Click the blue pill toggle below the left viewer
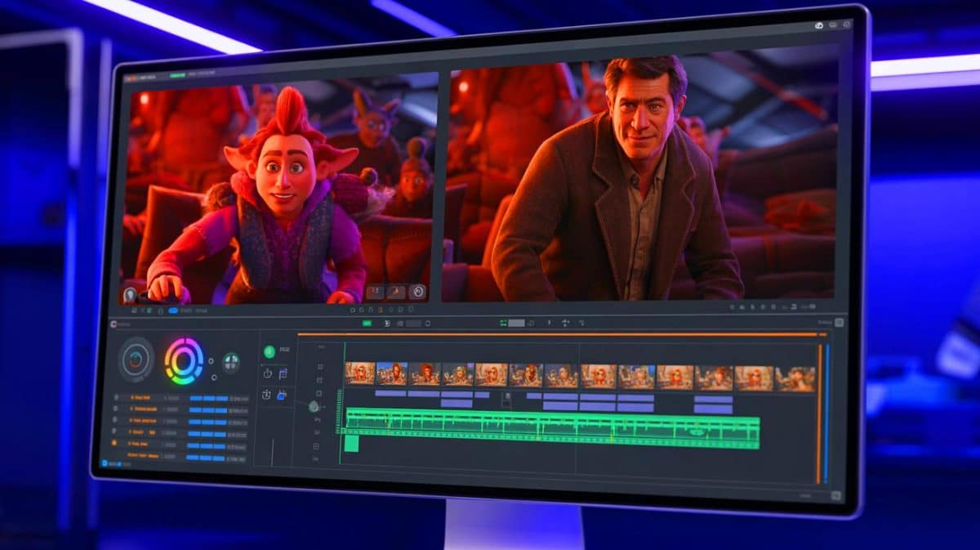Viewport: 980px width, 550px height. 174,311
